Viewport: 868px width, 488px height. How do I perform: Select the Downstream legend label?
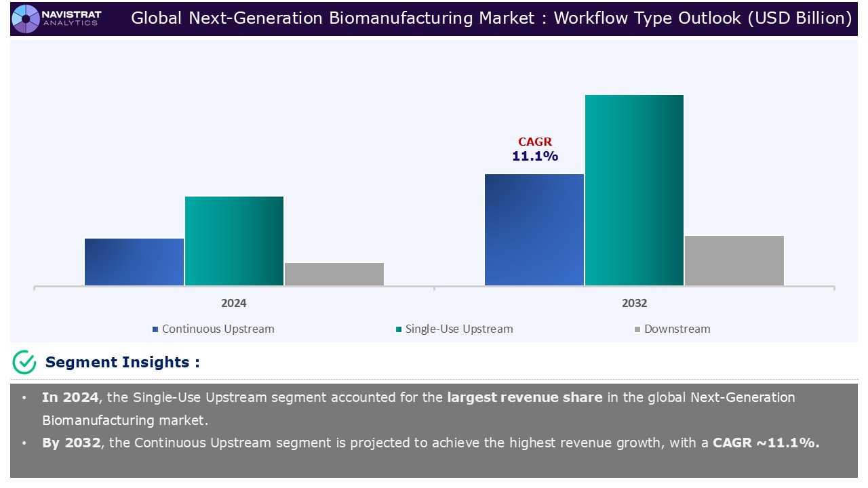[x=677, y=329]
